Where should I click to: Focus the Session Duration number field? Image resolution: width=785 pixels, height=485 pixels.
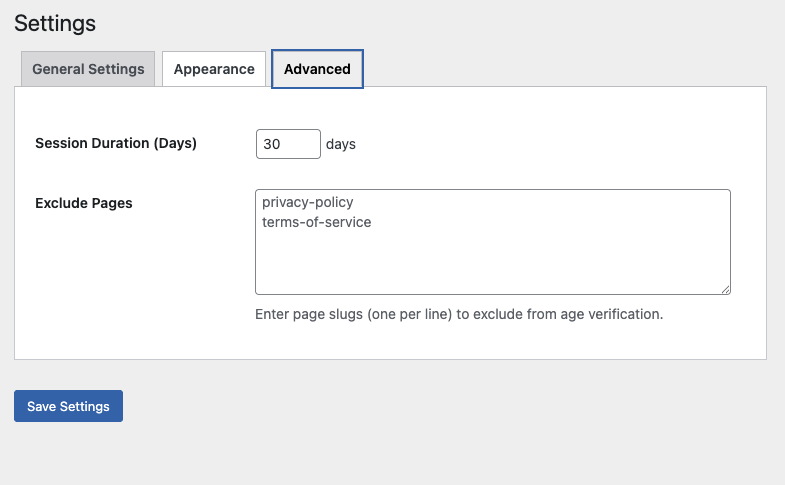[x=288, y=144]
